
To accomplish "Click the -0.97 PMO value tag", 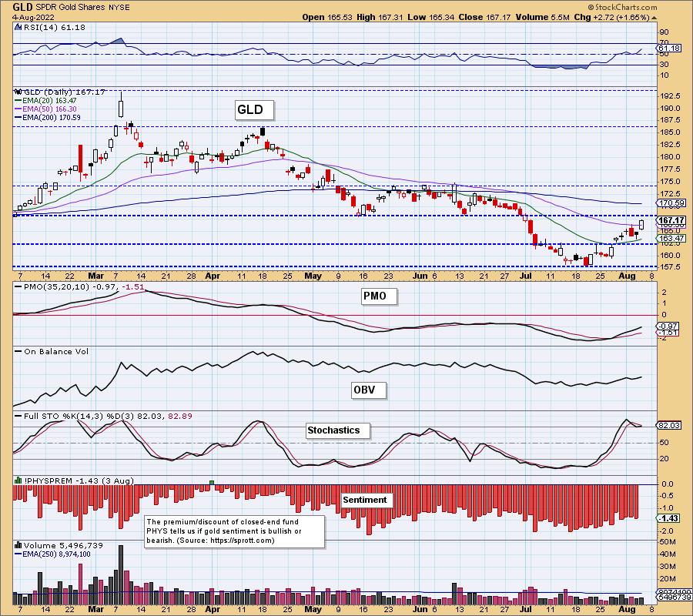I will (668, 326).
